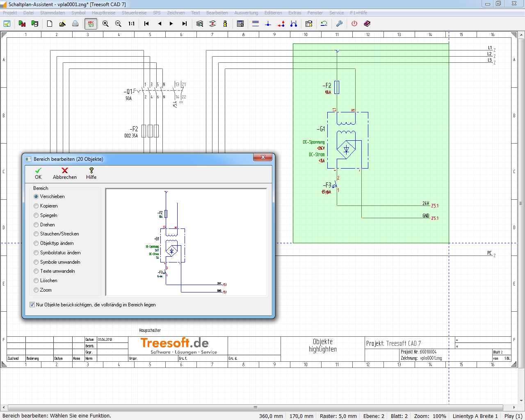Click Abbrechen to cancel the dialog

(64, 173)
